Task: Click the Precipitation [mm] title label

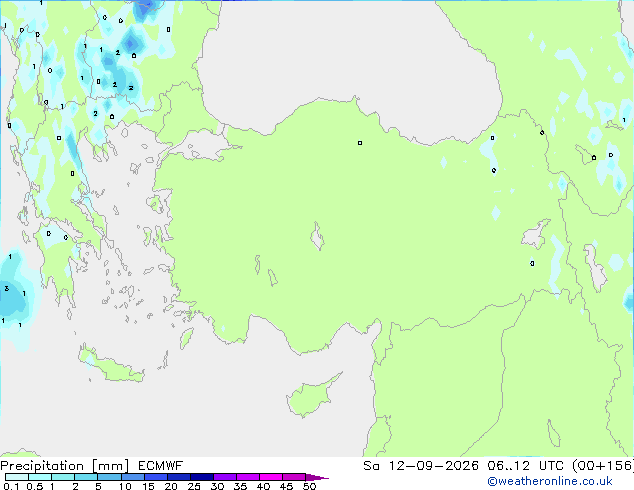Action: pos(65,466)
